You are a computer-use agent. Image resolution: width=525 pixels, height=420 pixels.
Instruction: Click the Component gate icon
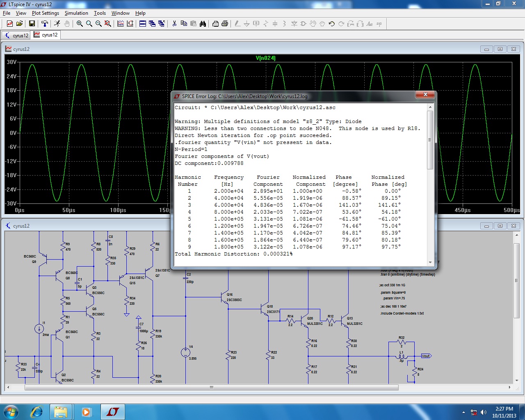click(x=304, y=24)
